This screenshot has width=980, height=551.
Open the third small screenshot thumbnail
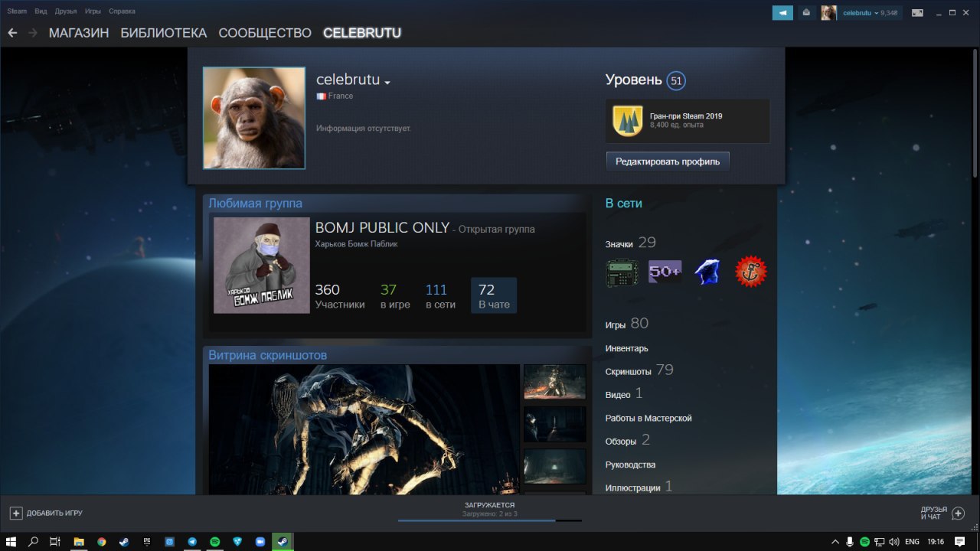pyautogui.click(x=554, y=466)
